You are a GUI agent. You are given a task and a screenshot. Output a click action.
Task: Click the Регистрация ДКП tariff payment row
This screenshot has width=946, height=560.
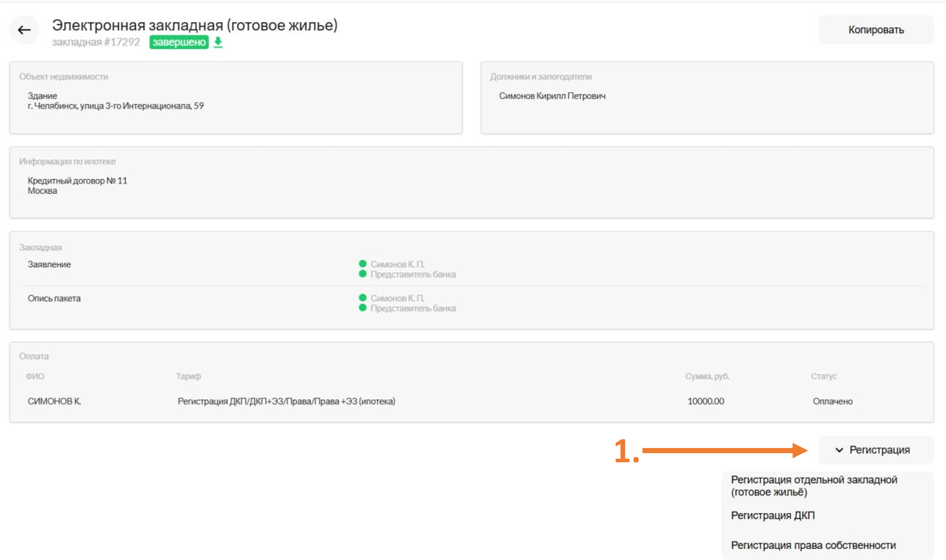(286, 401)
